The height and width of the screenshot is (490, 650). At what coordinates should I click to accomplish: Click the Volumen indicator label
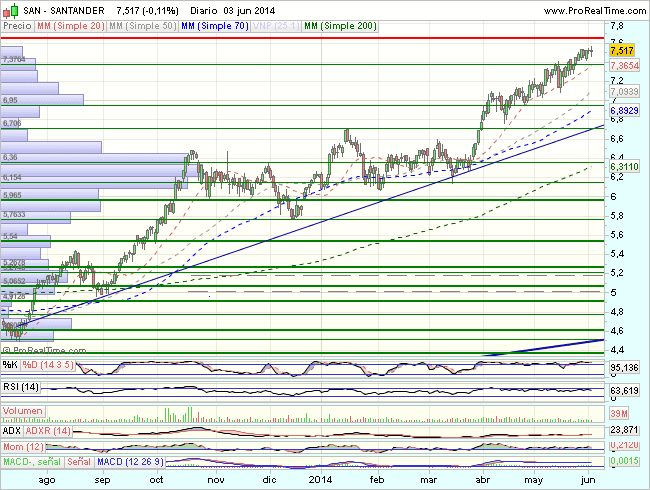coord(23,411)
